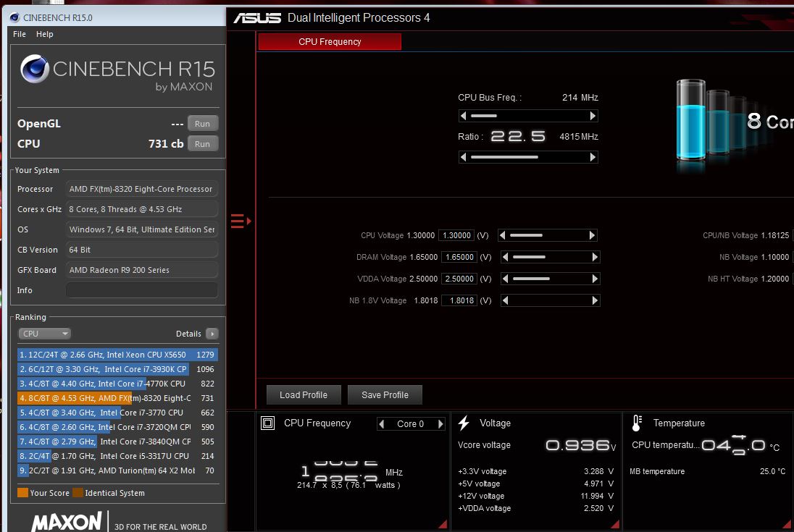Expand CPU Frequency panel corner triangle

[x=443, y=524]
